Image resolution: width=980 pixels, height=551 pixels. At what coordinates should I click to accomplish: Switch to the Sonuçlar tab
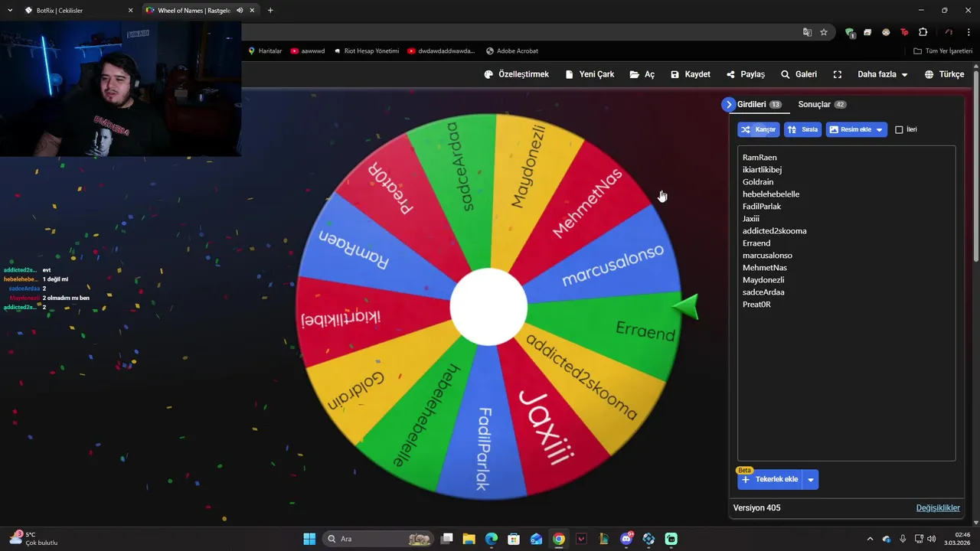click(x=822, y=104)
